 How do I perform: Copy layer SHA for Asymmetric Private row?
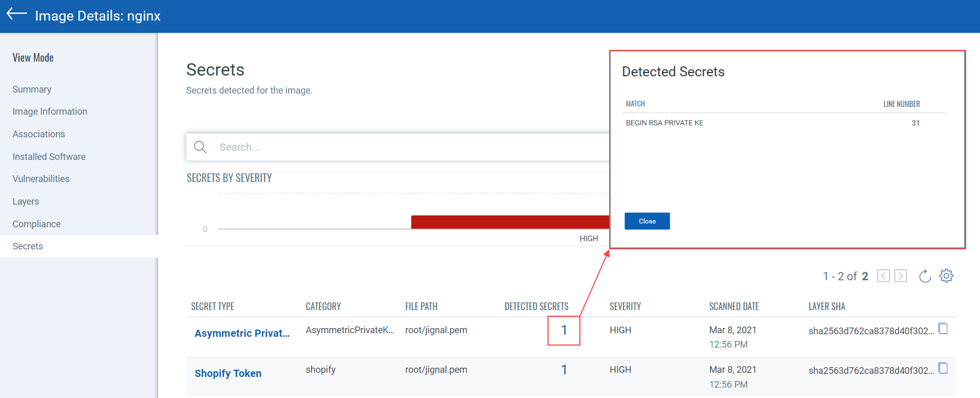pos(943,329)
